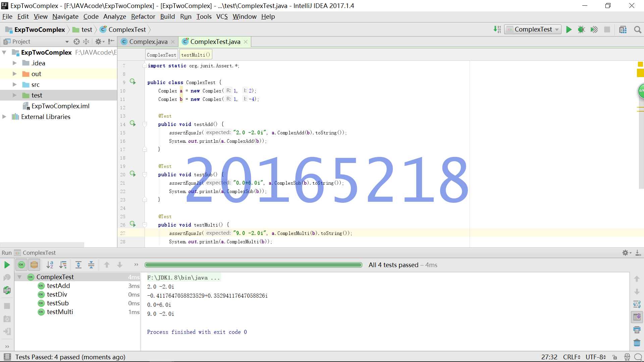Expand the test folder
This screenshot has width=644, height=362.
click(14, 95)
